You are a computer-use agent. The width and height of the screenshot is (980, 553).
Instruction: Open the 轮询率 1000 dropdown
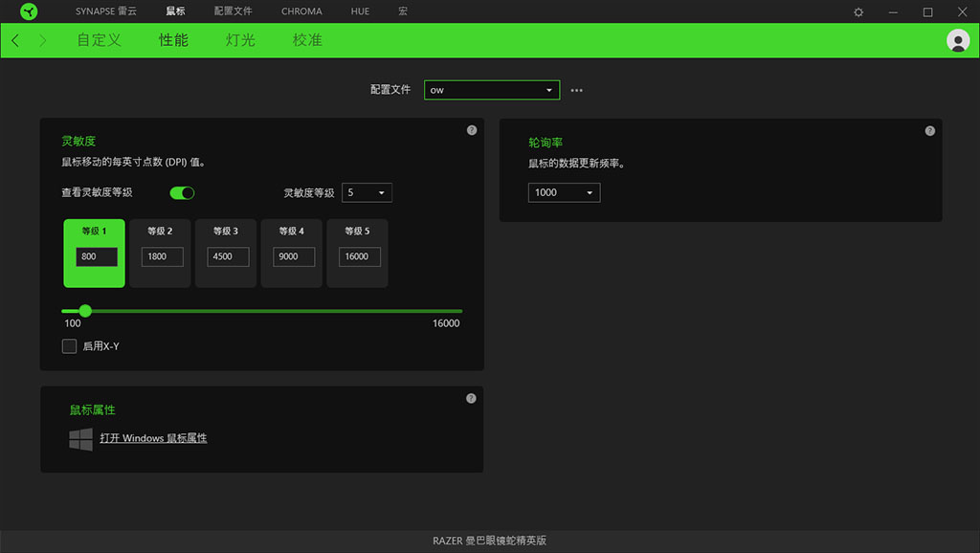565,192
